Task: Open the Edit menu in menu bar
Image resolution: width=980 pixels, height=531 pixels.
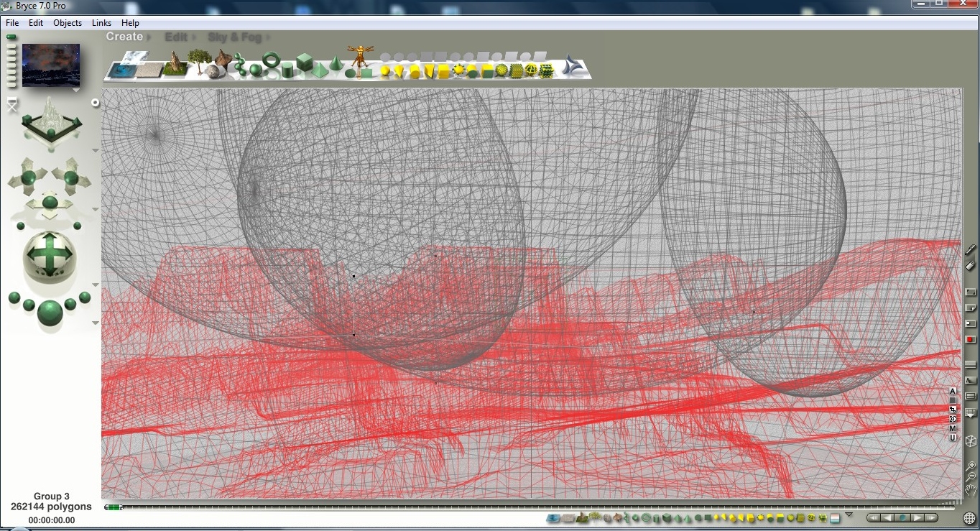Action: [x=36, y=23]
